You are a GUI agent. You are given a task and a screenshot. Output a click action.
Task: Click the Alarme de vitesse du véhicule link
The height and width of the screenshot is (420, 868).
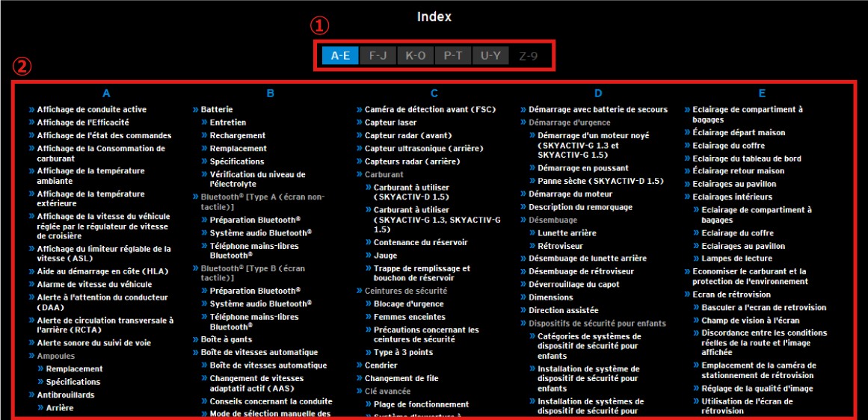(94, 285)
